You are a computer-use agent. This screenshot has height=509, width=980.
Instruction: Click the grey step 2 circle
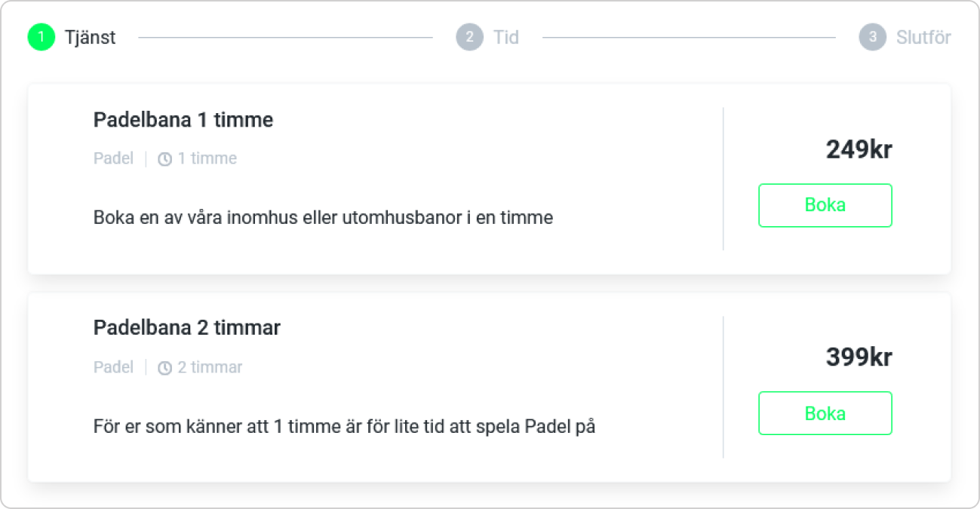click(469, 37)
